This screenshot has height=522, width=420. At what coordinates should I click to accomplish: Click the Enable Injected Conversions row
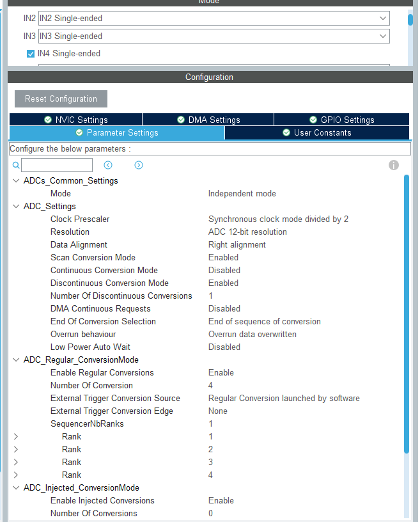pos(206,501)
